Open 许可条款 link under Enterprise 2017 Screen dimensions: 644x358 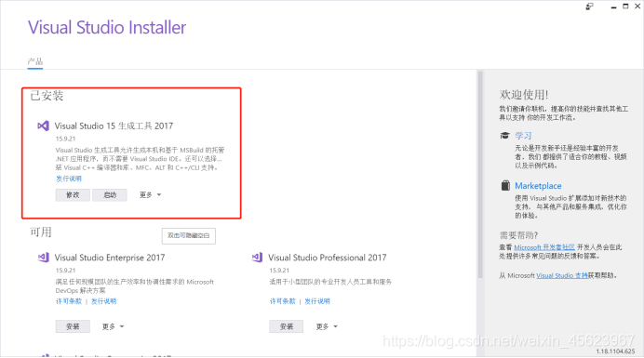coord(69,301)
